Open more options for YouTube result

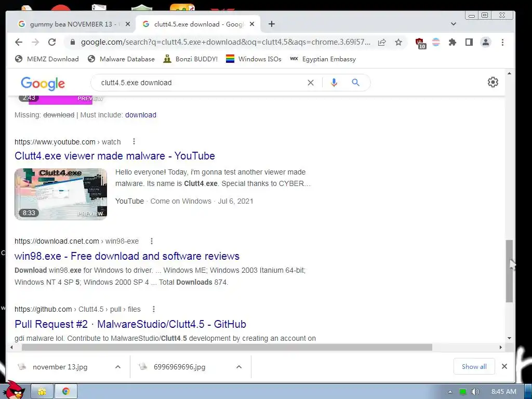tap(134, 141)
